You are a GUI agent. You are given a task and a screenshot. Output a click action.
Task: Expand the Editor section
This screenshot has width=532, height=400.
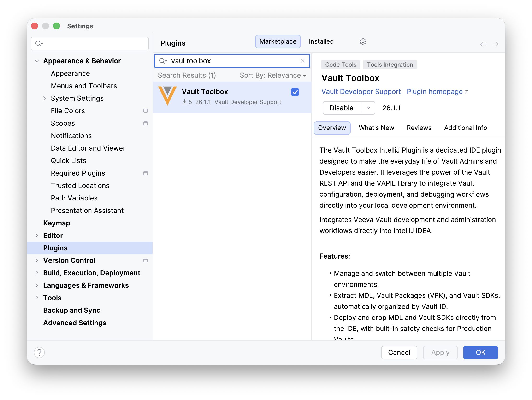(37, 235)
